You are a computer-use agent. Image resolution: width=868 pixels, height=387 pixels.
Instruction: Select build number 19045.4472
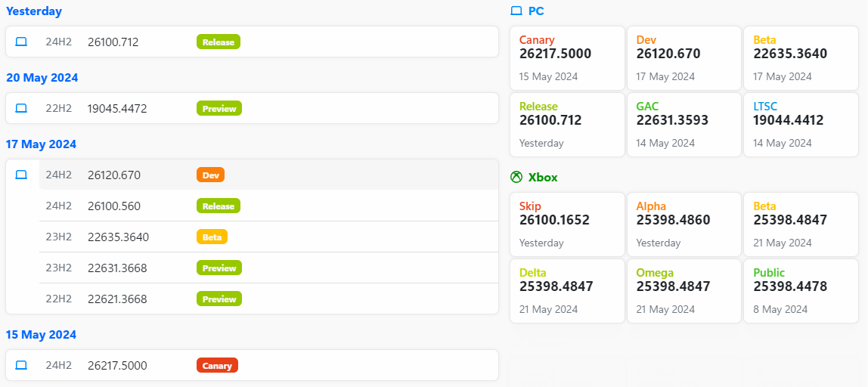pos(117,109)
